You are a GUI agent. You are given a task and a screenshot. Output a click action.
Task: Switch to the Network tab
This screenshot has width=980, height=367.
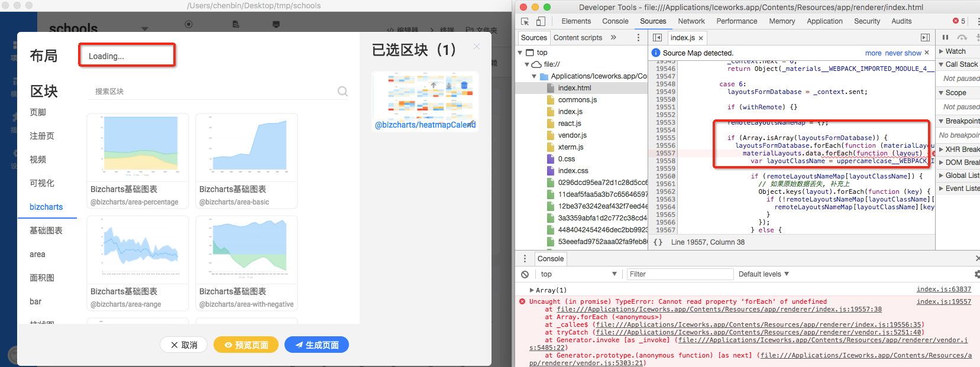(691, 21)
